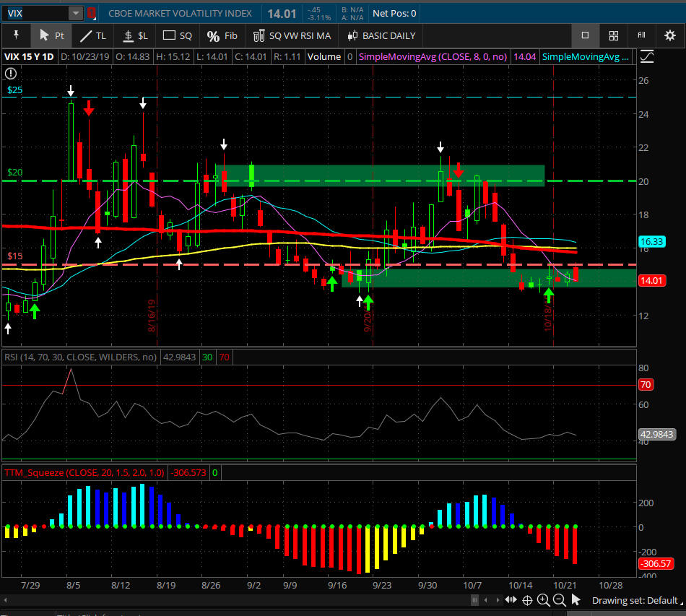
Task: Open the SQ VW RSI MA studies set
Action: click(292, 35)
